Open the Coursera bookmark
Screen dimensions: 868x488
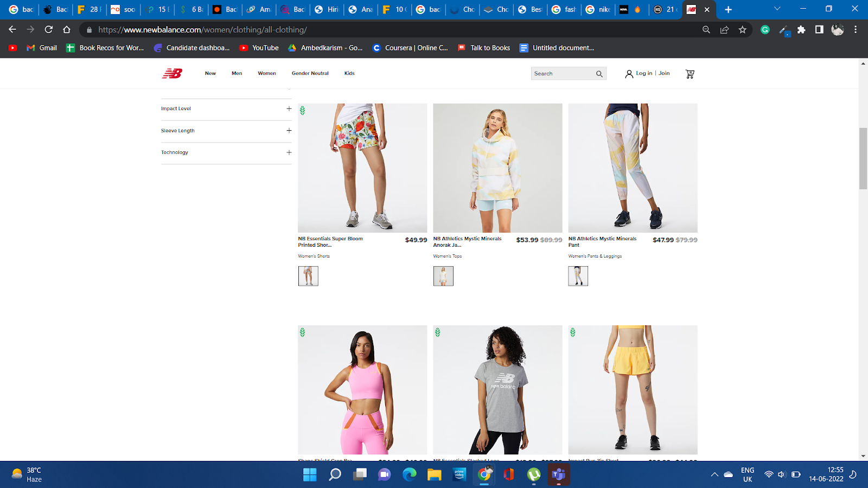(x=410, y=48)
